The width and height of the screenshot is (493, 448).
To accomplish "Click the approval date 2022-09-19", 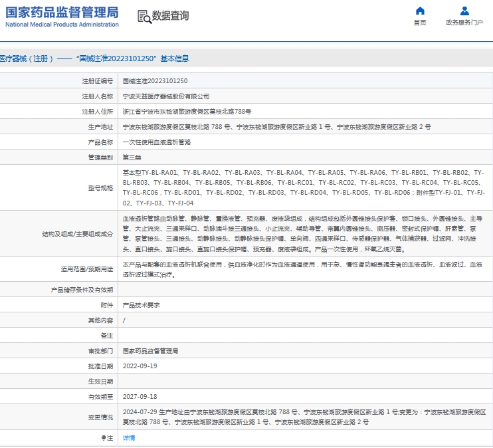I will tap(140, 366).
